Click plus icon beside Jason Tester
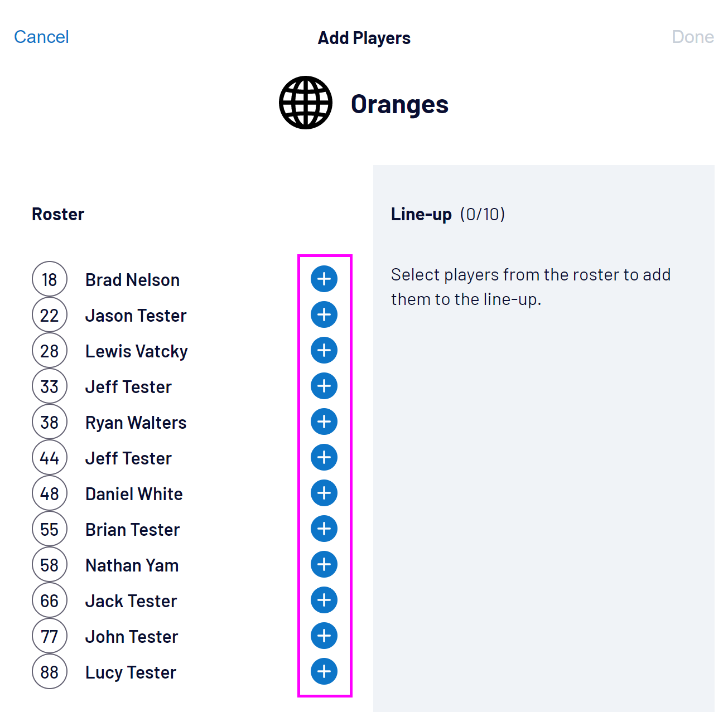The width and height of the screenshot is (728, 712). coord(324,314)
